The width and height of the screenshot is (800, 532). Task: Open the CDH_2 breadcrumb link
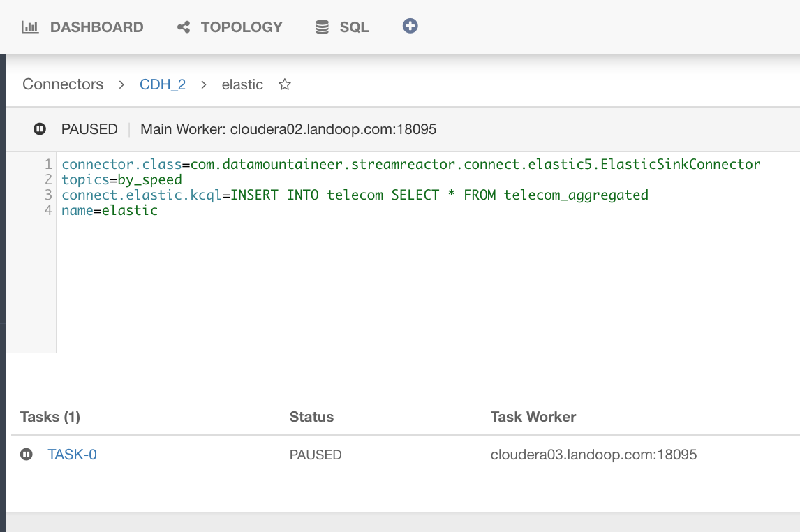point(163,84)
